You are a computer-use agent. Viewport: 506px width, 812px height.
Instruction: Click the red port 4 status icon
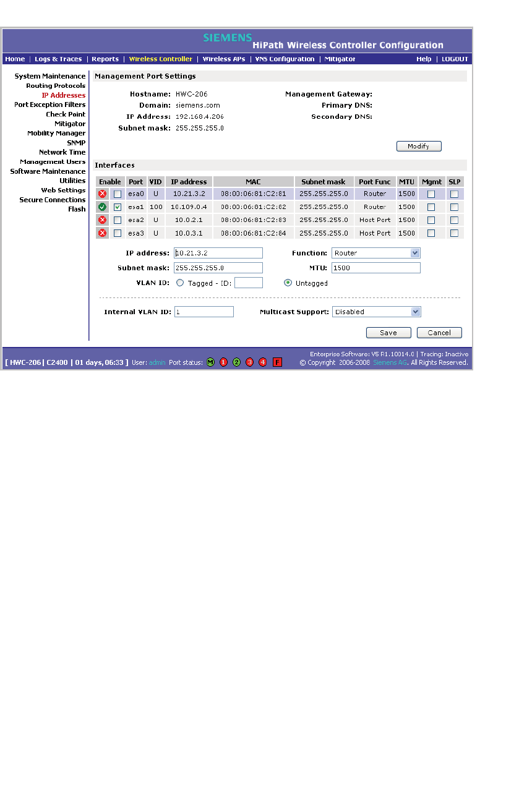(262, 362)
